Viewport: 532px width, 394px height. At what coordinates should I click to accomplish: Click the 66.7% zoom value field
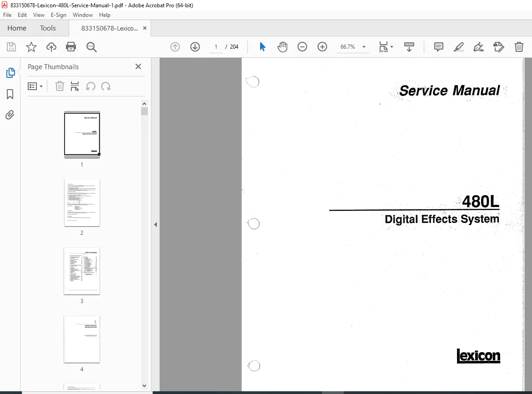click(348, 47)
